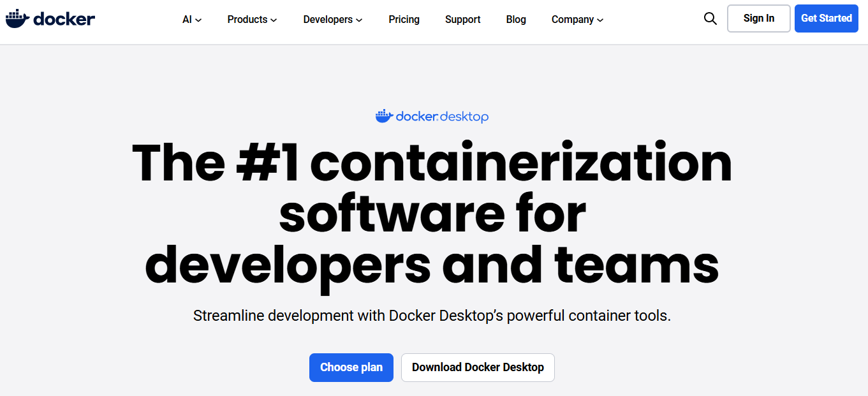868x396 pixels.
Task: Select the Choose plan button
Action: click(x=351, y=367)
